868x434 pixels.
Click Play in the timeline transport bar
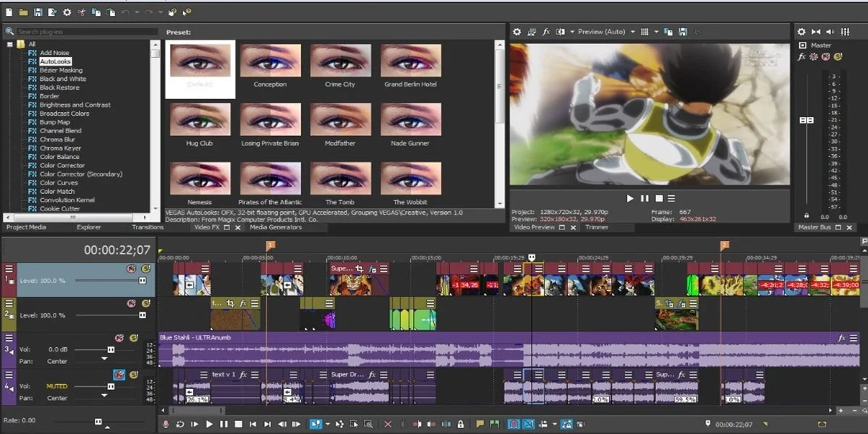click(x=209, y=424)
